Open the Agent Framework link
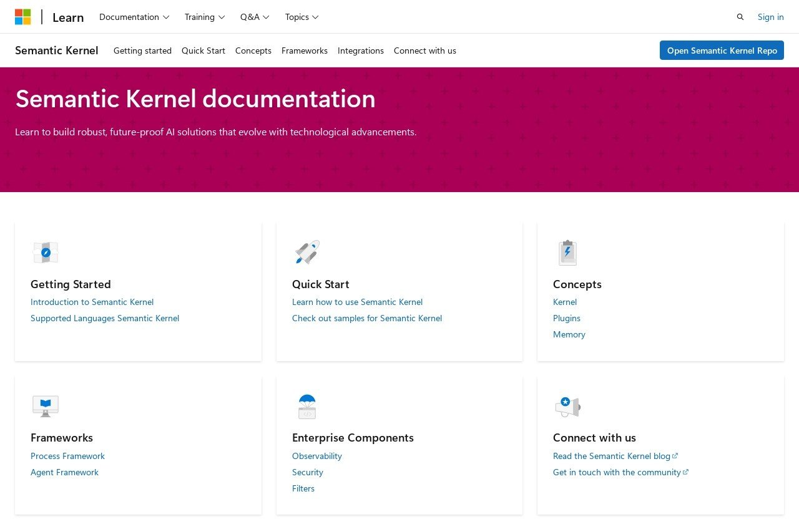Image resolution: width=799 pixels, height=532 pixels. pos(65,472)
